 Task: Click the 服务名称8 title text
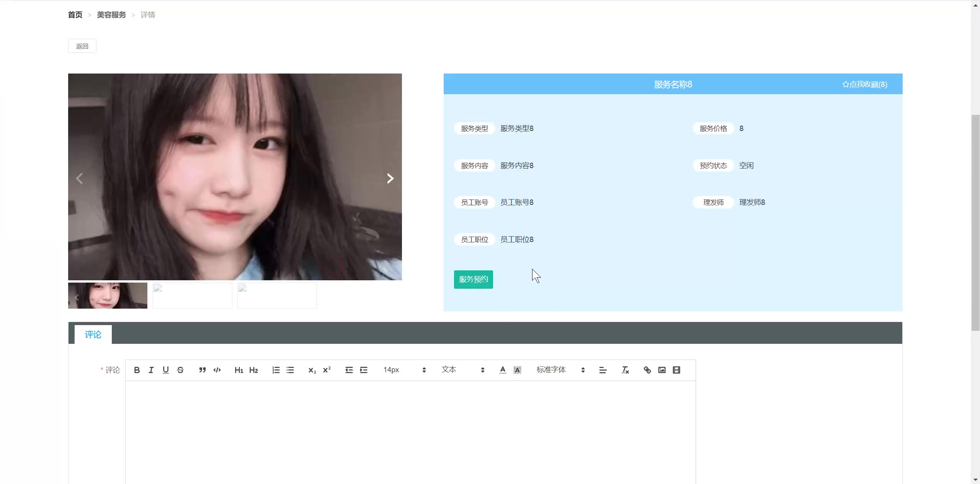point(673,84)
